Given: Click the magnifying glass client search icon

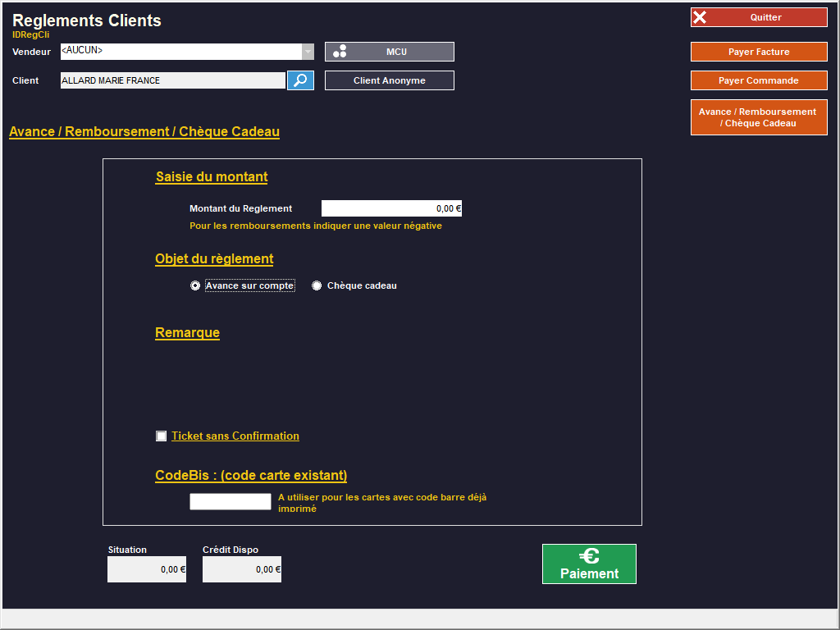Looking at the screenshot, I should pos(300,80).
